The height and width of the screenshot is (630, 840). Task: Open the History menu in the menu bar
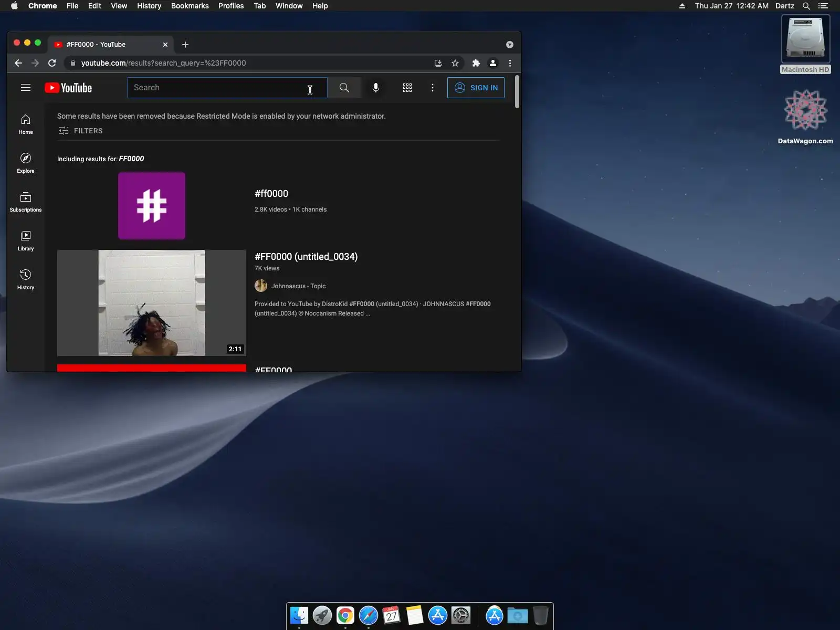149,6
